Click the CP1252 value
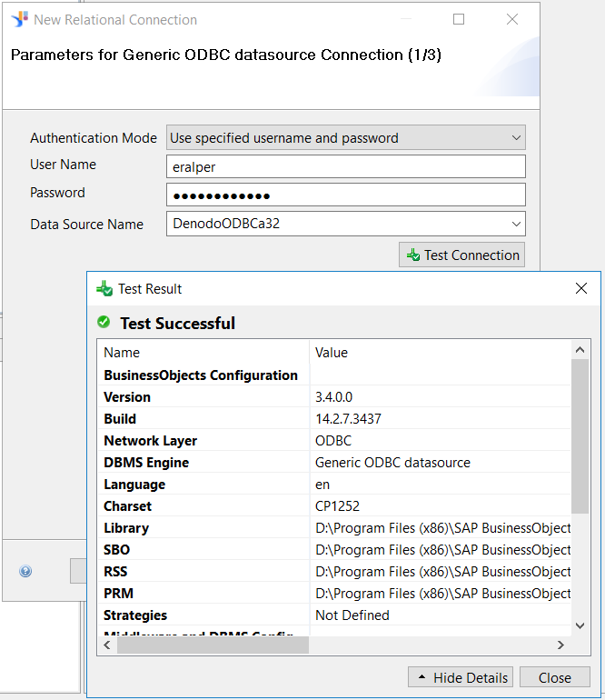The height and width of the screenshot is (700, 605). point(337,505)
